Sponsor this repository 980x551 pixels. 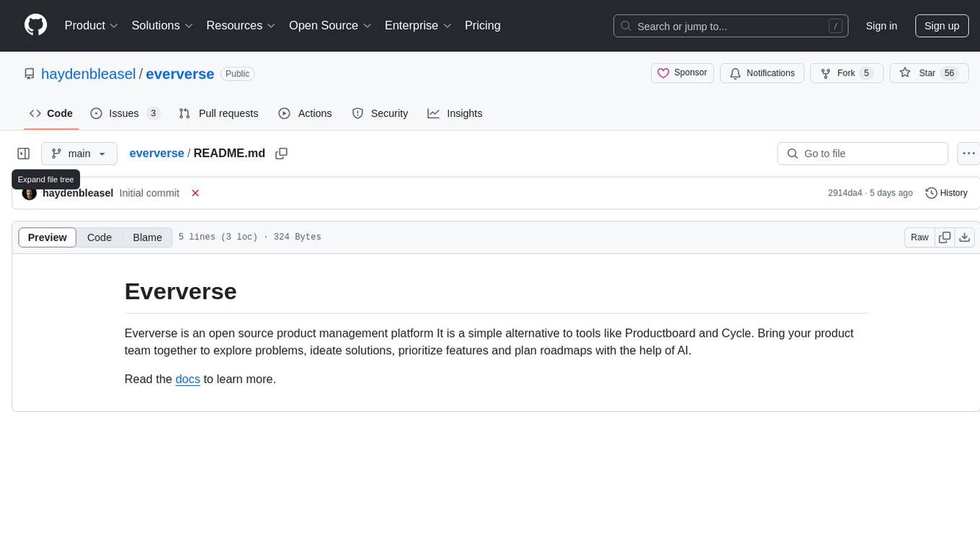tap(682, 73)
